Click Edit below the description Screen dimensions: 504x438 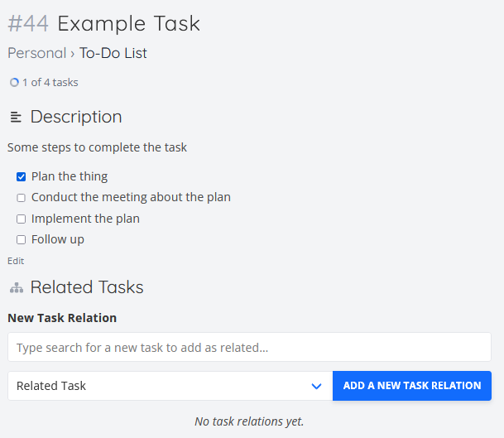[x=16, y=261]
